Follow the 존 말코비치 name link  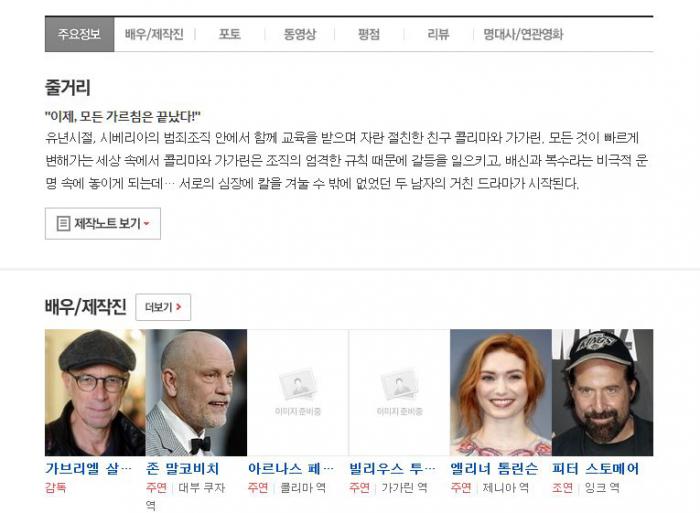(183, 468)
